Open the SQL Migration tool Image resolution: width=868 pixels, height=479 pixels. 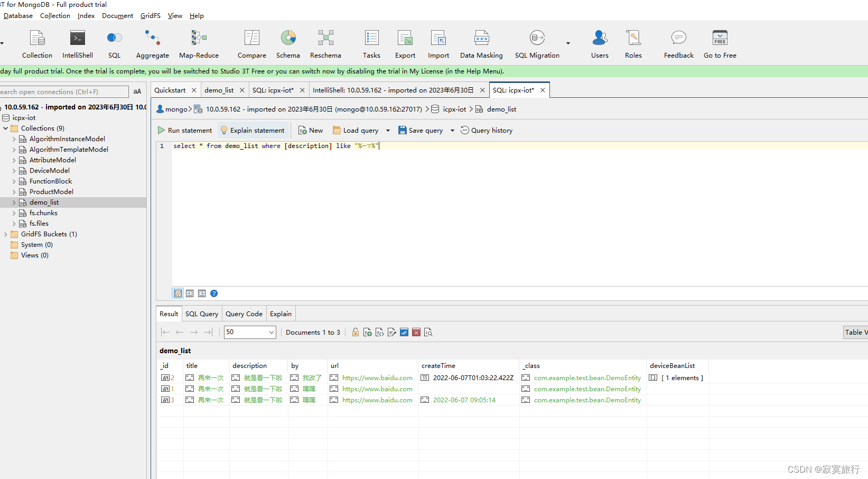click(x=537, y=44)
